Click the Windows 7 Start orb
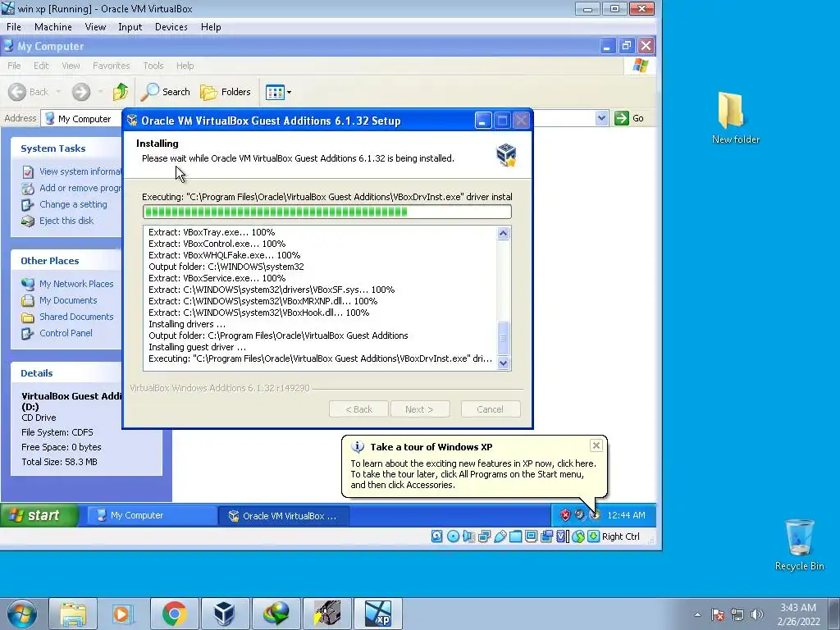840x630 pixels. (x=22, y=614)
